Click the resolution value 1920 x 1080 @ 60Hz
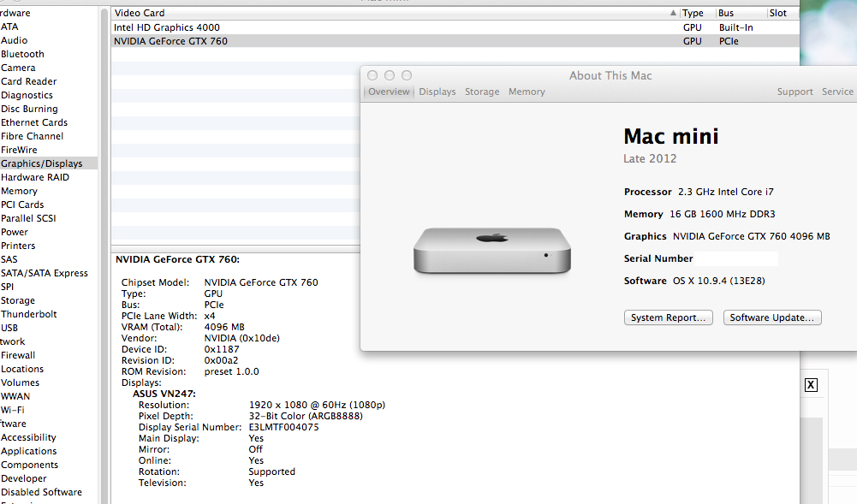 pyautogui.click(x=317, y=405)
